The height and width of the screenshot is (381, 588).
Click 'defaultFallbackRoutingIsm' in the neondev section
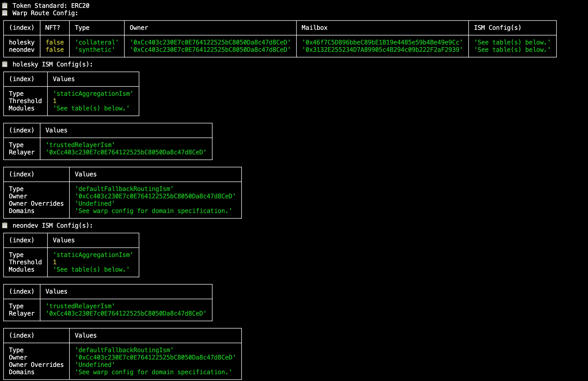[x=124, y=350]
